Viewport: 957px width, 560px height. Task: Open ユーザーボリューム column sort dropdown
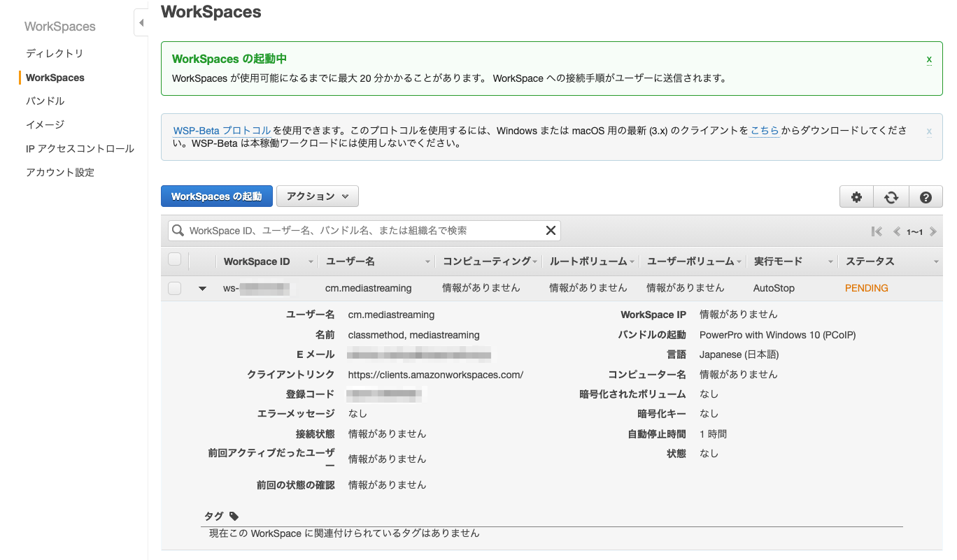click(x=739, y=261)
